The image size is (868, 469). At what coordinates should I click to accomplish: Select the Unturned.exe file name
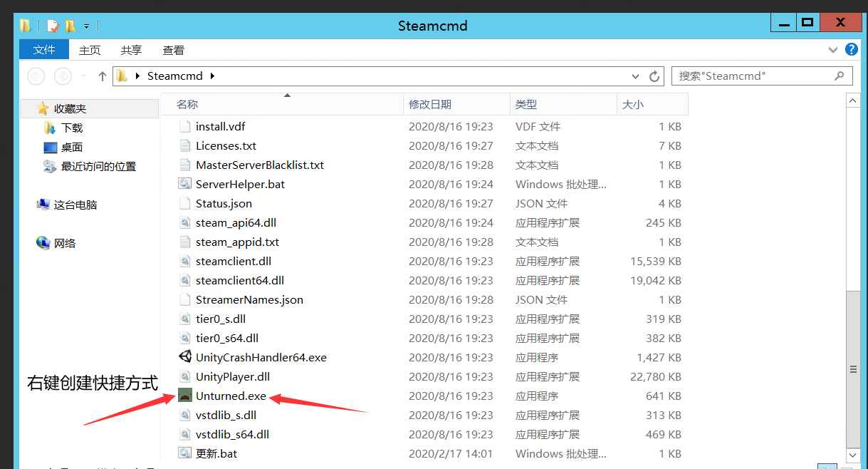click(x=231, y=396)
